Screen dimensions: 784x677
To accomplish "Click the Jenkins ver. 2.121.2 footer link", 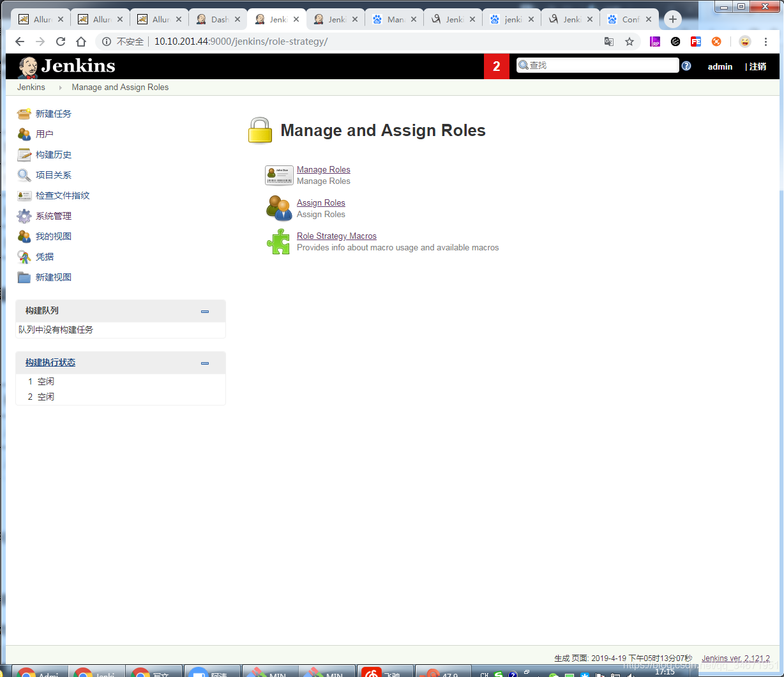I will point(735,658).
